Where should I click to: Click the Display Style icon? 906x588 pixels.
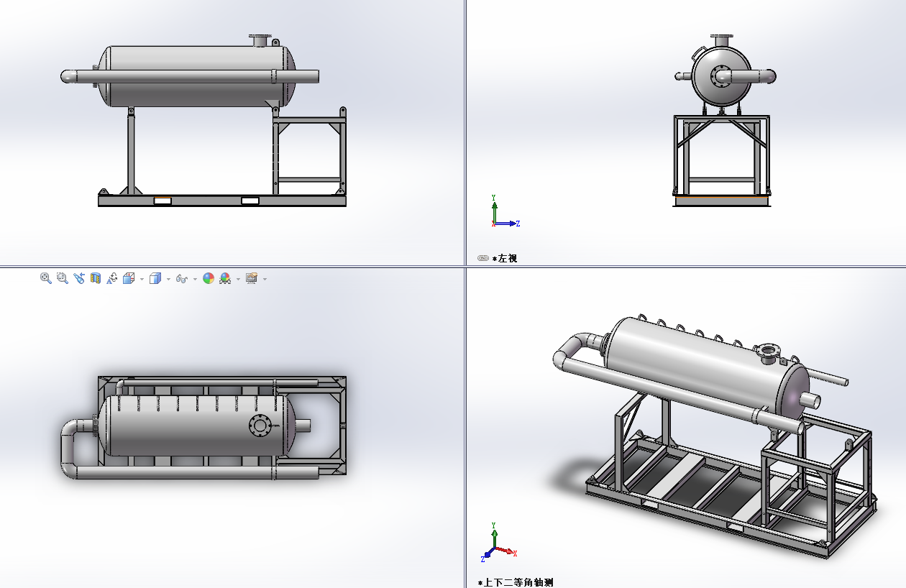[x=155, y=278]
